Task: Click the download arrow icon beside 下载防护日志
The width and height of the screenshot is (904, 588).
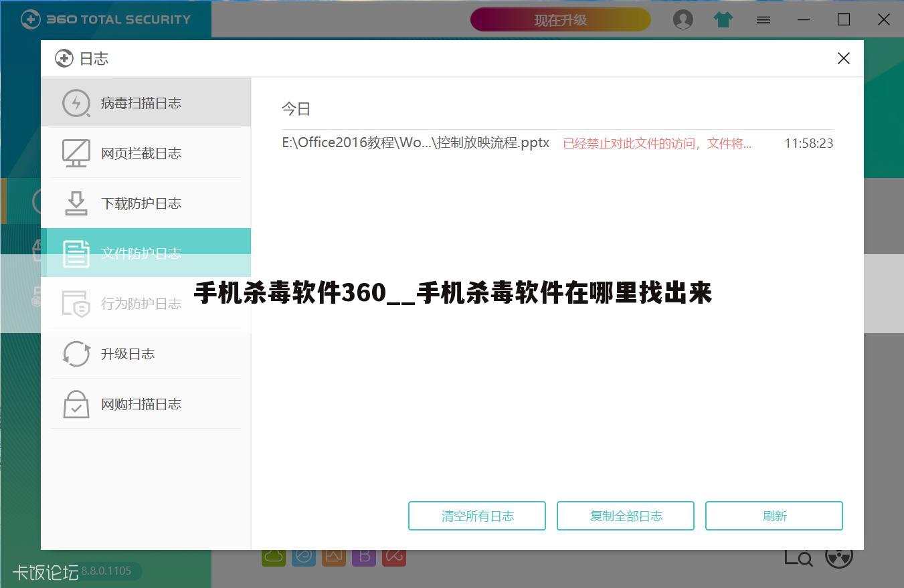Action: 76,203
